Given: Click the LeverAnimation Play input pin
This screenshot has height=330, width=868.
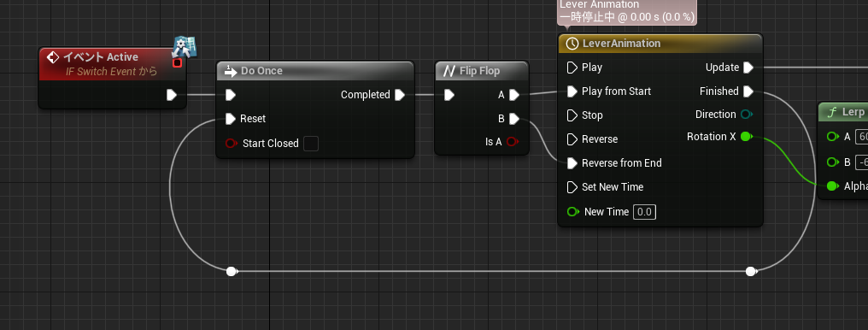Looking at the screenshot, I should [x=572, y=68].
